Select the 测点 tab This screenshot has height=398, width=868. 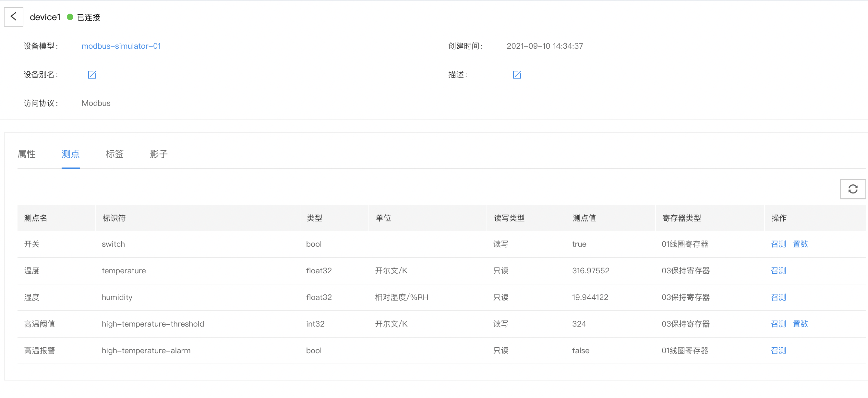tap(70, 154)
